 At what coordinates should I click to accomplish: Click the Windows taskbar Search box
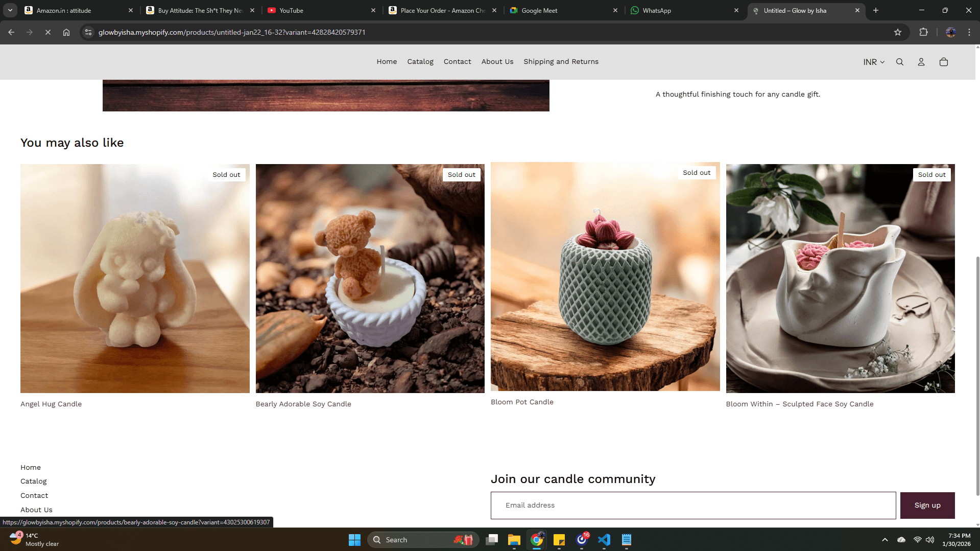pos(423,540)
